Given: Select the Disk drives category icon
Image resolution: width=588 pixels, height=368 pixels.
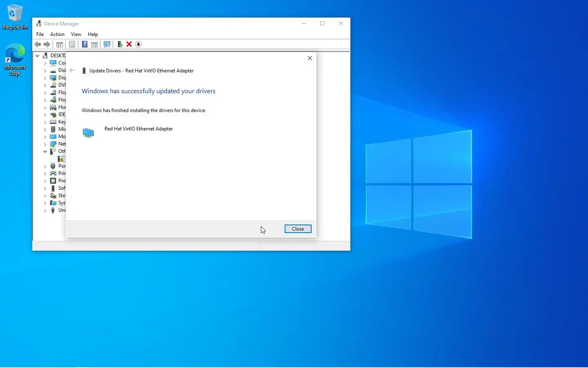Looking at the screenshot, I should click(53, 70).
